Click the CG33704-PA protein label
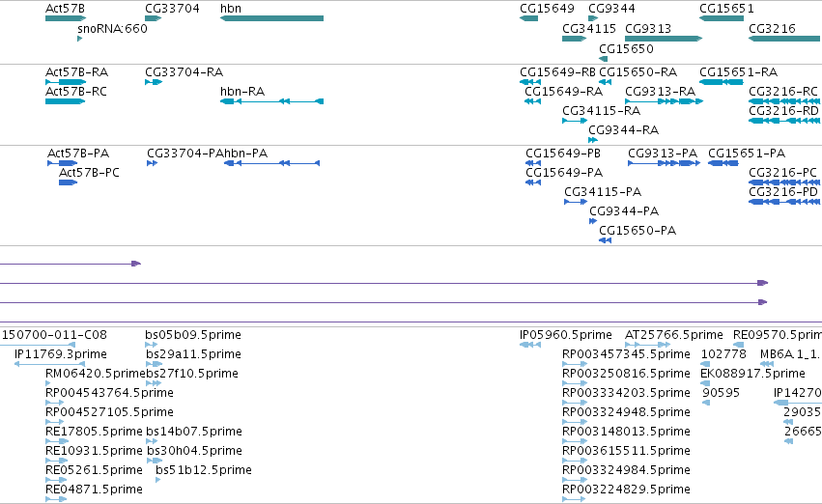This screenshot has height=504, width=822. (185, 153)
